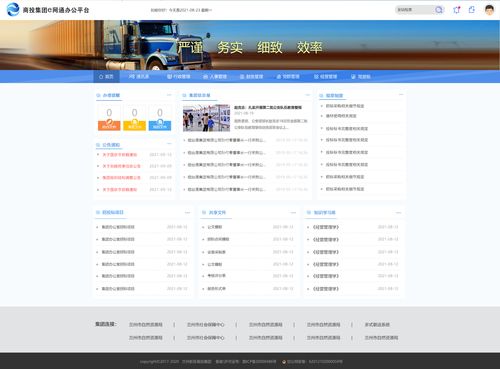Click the blue swirl company logo
Screen dimensions: 500x369
pos(13,9)
